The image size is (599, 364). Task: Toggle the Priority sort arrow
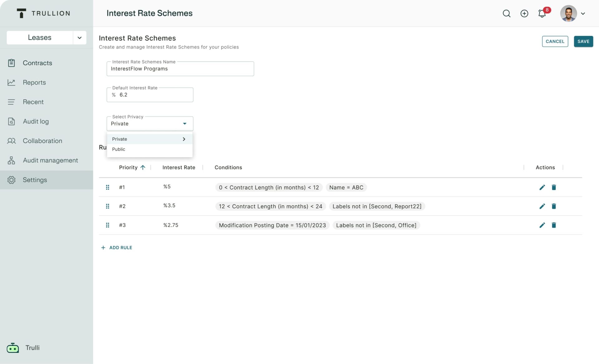click(x=143, y=167)
